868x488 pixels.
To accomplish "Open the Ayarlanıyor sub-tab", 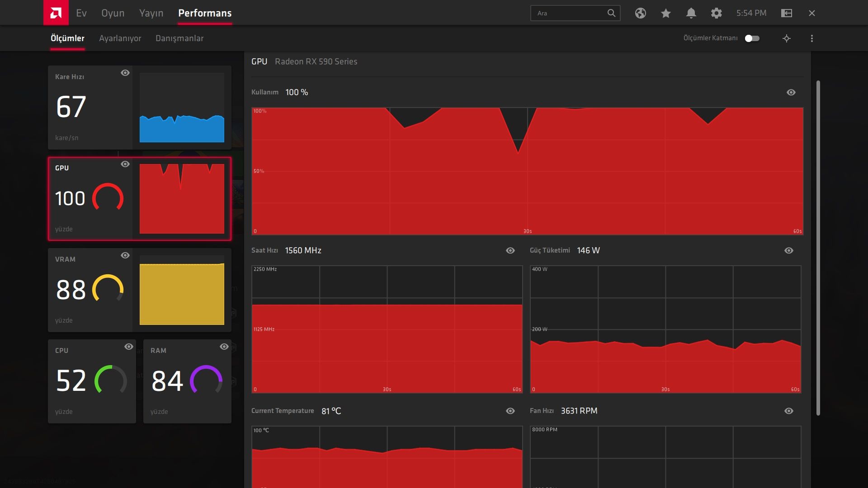I will point(120,38).
